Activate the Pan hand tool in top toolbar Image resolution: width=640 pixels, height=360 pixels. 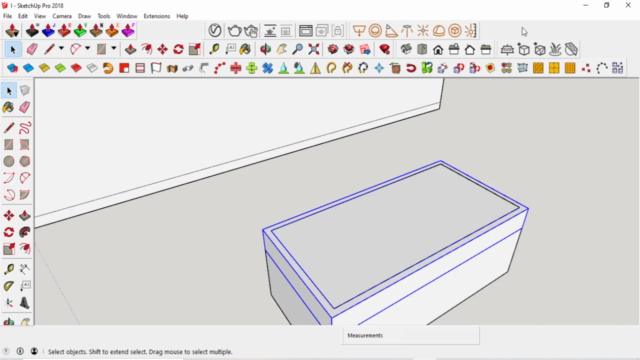tap(281, 49)
